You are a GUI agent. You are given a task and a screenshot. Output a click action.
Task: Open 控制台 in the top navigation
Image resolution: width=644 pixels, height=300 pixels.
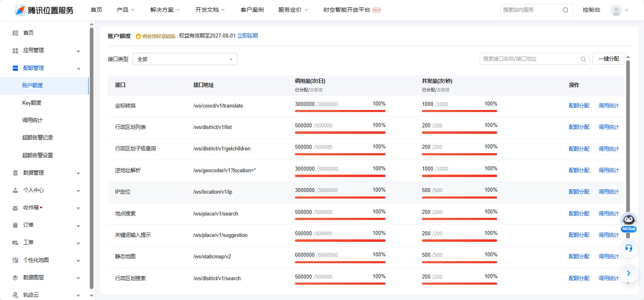click(591, 10)
